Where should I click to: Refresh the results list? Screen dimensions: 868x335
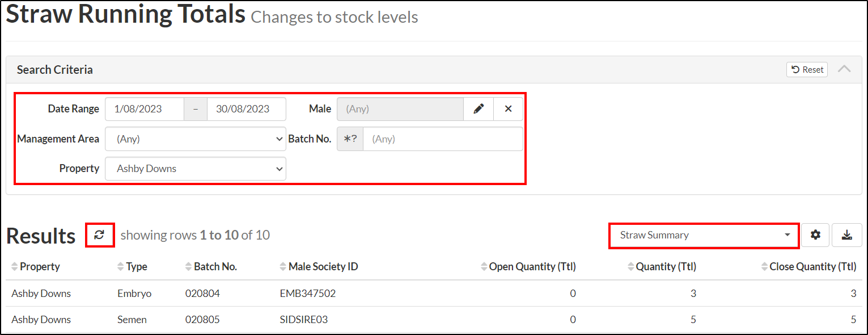100,235
